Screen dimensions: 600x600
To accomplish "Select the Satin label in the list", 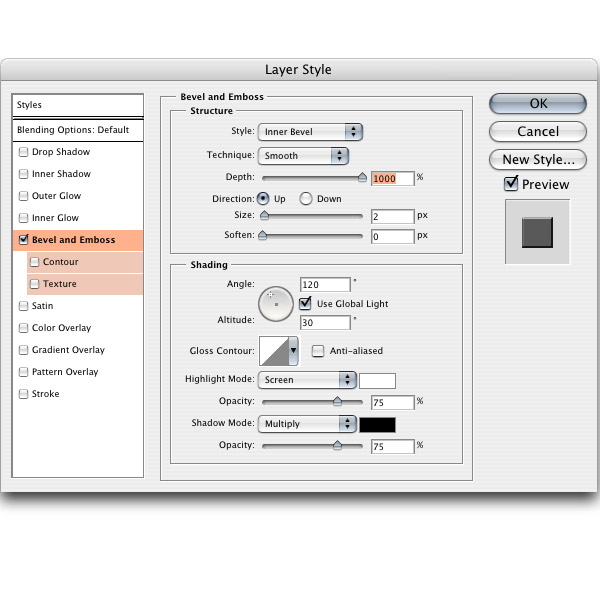I will 42,306.
